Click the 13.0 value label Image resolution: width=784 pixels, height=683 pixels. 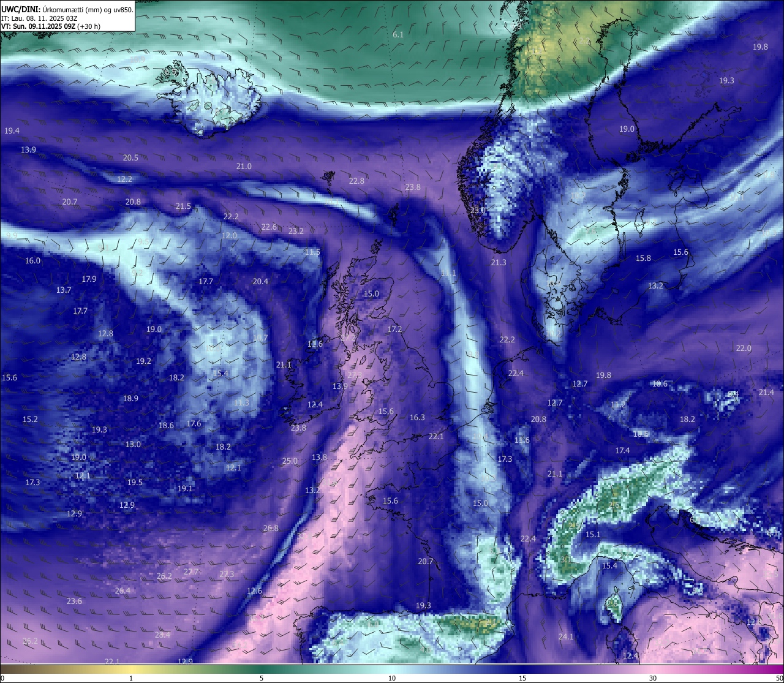pos(133,445)
